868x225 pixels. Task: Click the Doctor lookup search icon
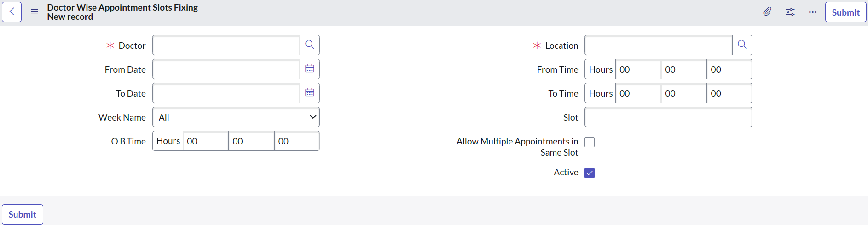point(310,45)
